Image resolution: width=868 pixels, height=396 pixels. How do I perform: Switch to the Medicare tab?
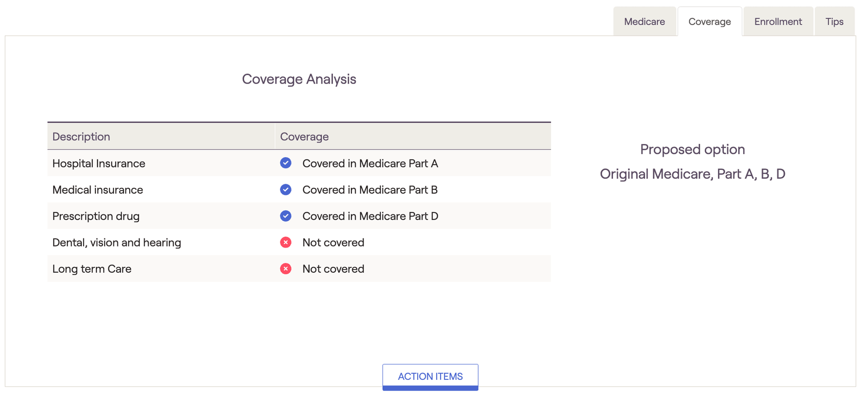pos(644,21)
